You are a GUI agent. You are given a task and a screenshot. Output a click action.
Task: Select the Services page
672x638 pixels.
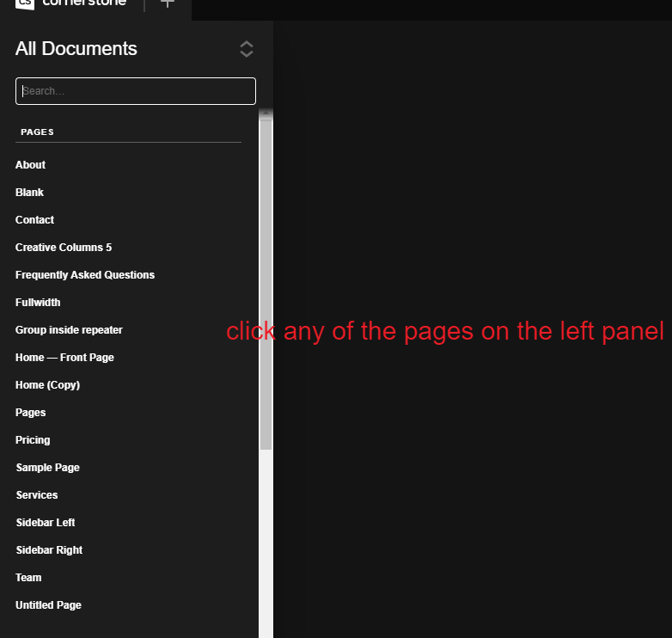(37, 495)
